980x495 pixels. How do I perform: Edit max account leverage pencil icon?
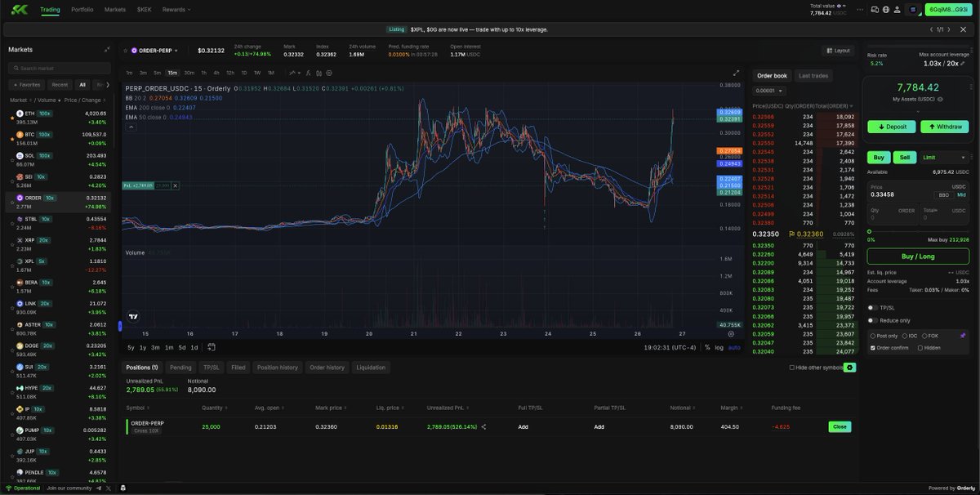tap(962, 63)
